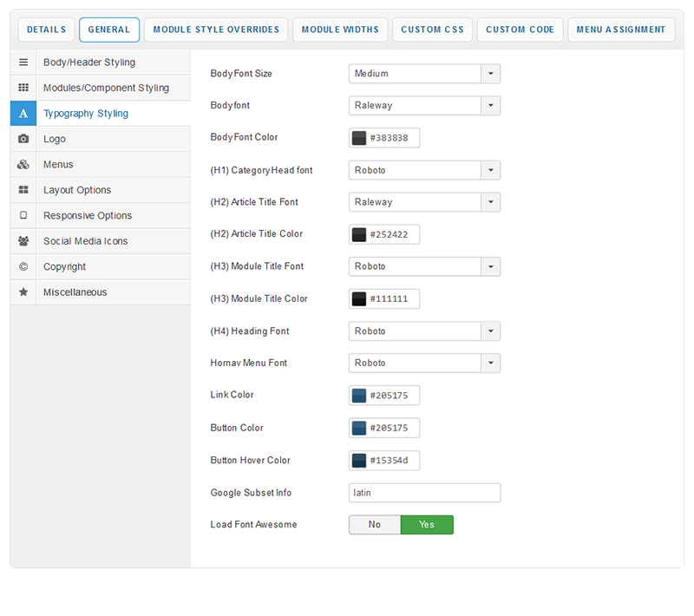Open the Hornav Menu Font dropdown
Image resolution: width=694 pixels, height=616 pixels.
point(424,364)
